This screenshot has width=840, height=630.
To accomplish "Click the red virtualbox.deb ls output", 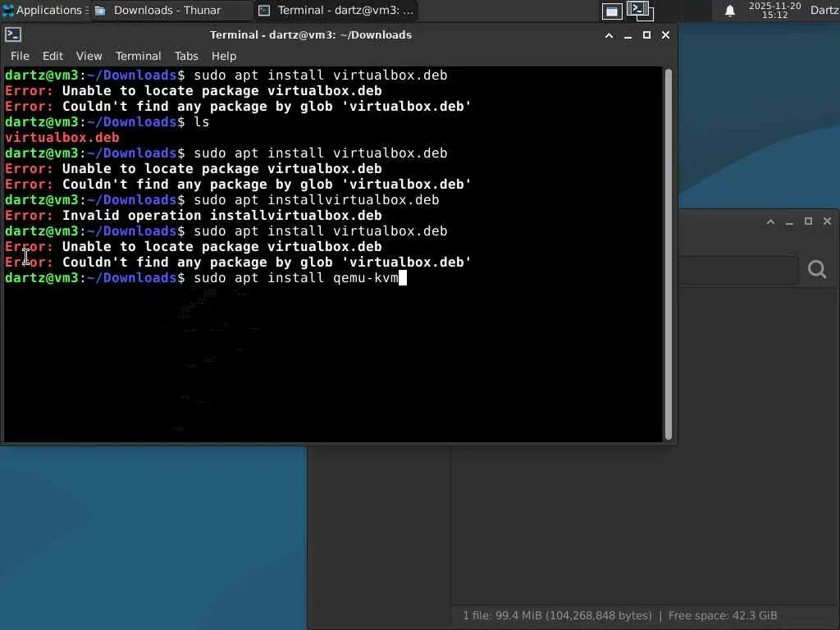I will coord(62,138).
